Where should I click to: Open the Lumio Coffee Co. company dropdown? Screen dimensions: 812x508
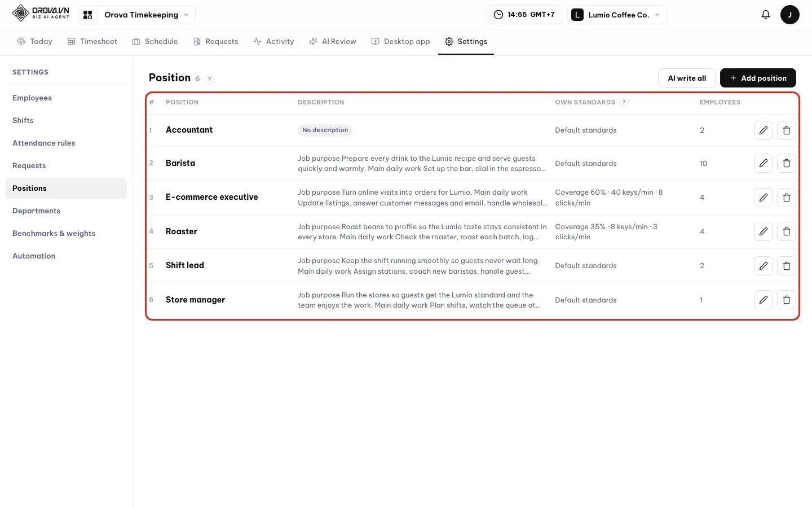[x=617, y=15]
